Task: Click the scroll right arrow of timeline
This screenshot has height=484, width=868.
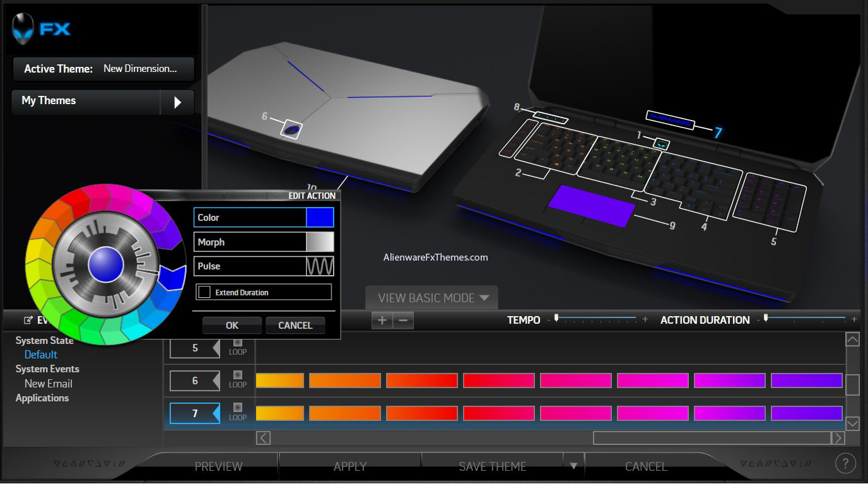Action: 838,437
